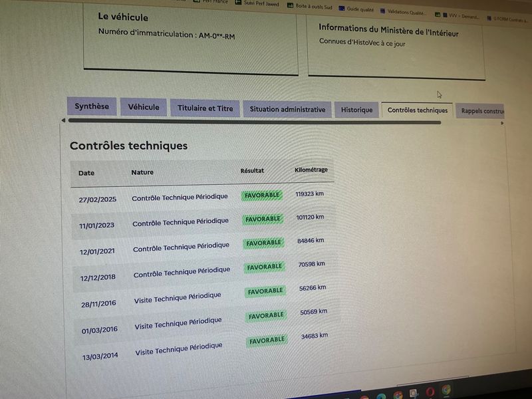The height and width of the screenshot is (399, 532).
Task: Click the FAVORABLE badge for 12/01/2021
Action: point(263,243)
